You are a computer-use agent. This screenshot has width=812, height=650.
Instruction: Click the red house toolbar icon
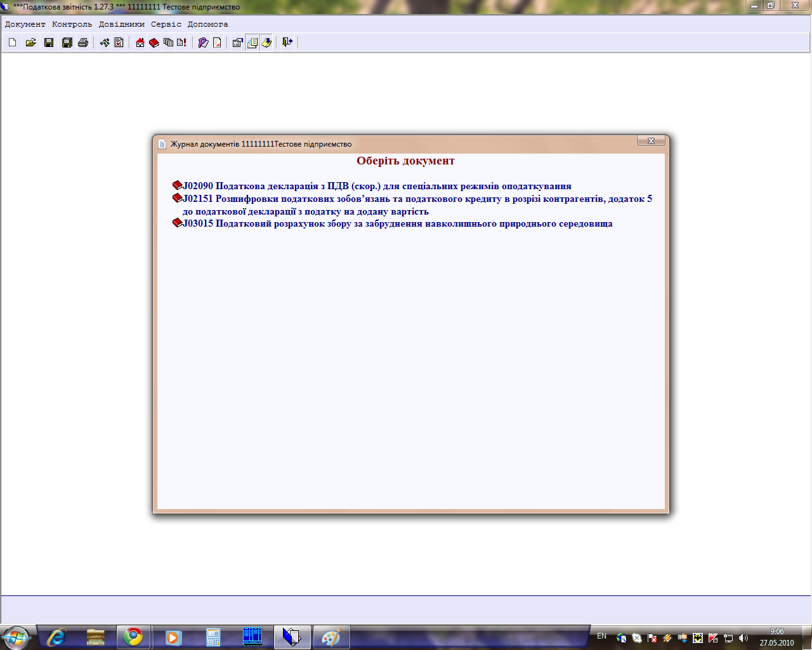click(140, 43)
